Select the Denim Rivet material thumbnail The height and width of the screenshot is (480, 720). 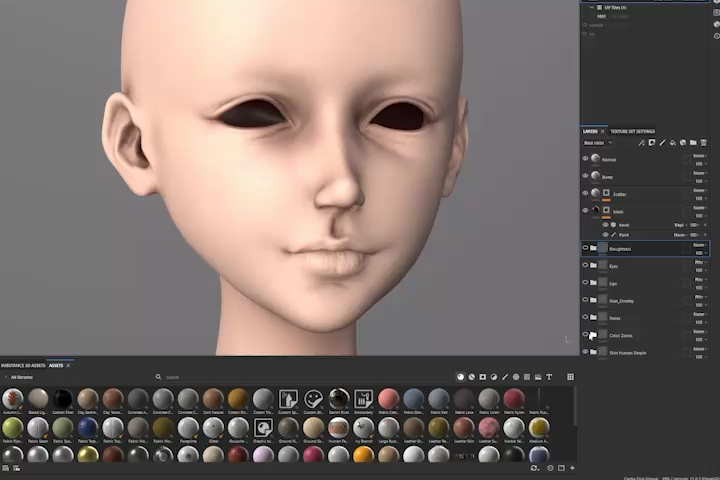coord(338,399)
